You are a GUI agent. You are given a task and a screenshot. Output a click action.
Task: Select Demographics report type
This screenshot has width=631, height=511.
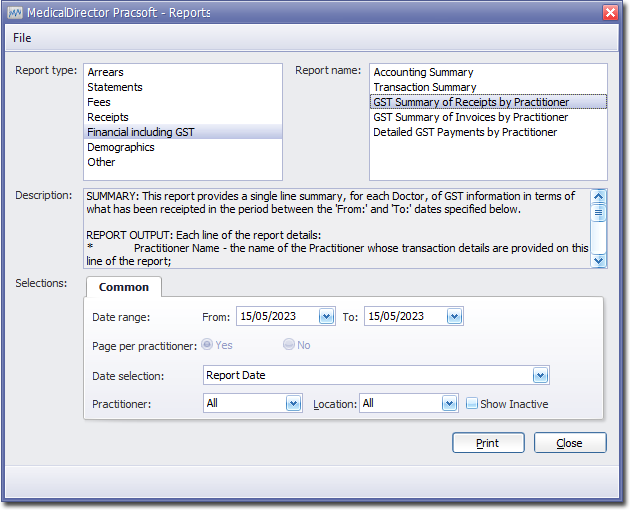[121, 147]
